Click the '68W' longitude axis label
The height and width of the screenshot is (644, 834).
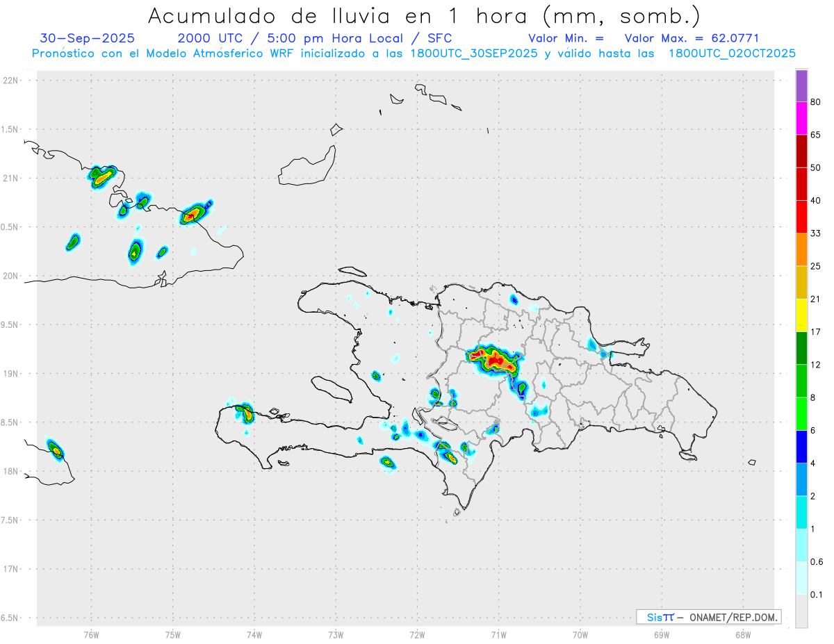(x=743, y=635)
